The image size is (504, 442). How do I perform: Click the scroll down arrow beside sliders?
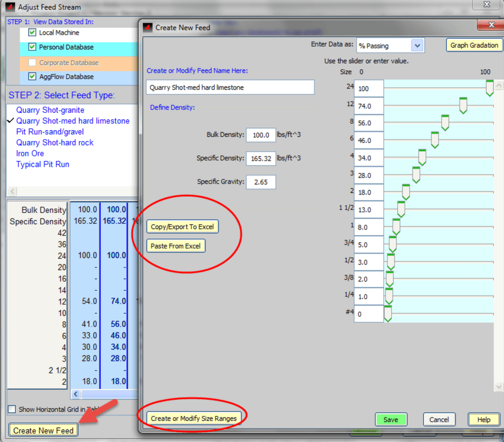pos(498,387)
